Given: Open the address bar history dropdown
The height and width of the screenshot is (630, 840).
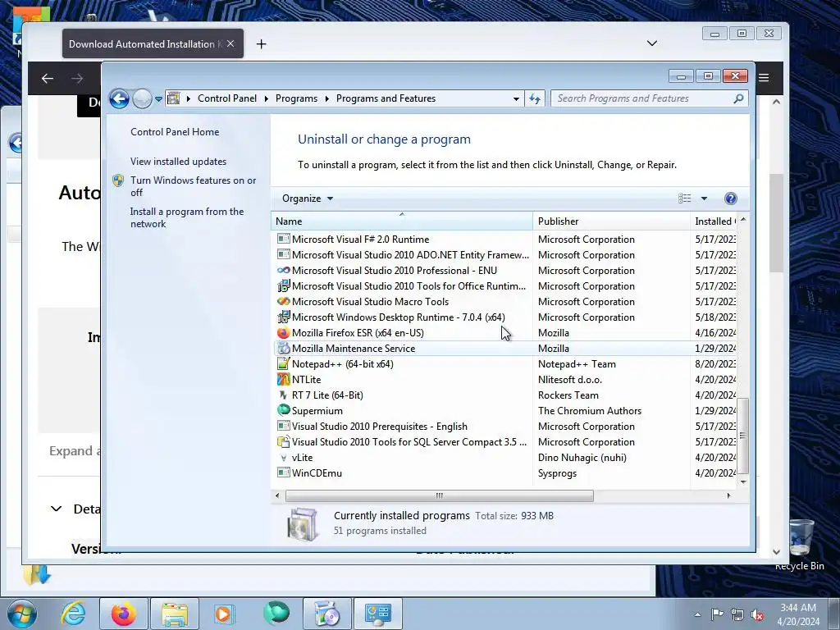Looking at the screenshot, I should (516, 99).
